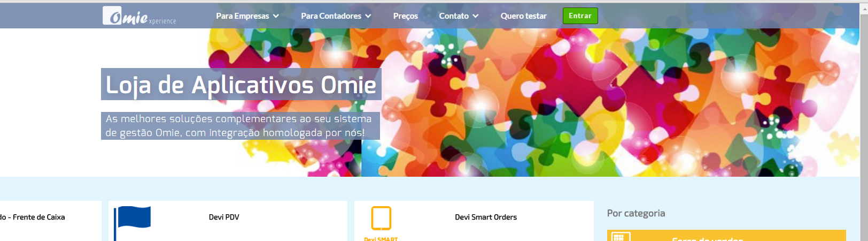Click the colorful puzzle banner image
This screenshot has width=868, height=241.
point(534,103)
